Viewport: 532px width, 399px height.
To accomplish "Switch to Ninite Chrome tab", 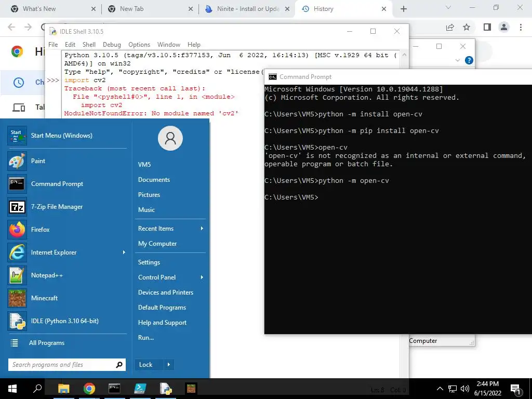I will (247, 9).
